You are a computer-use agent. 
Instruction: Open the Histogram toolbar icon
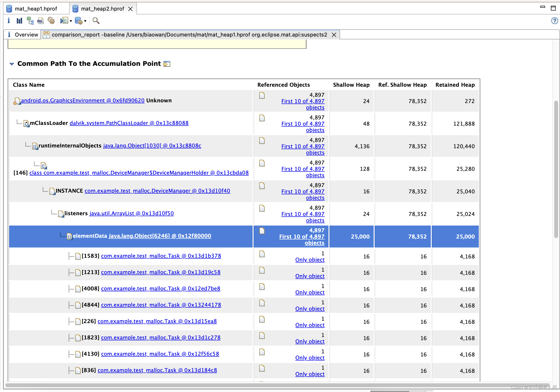click(19, 21)
